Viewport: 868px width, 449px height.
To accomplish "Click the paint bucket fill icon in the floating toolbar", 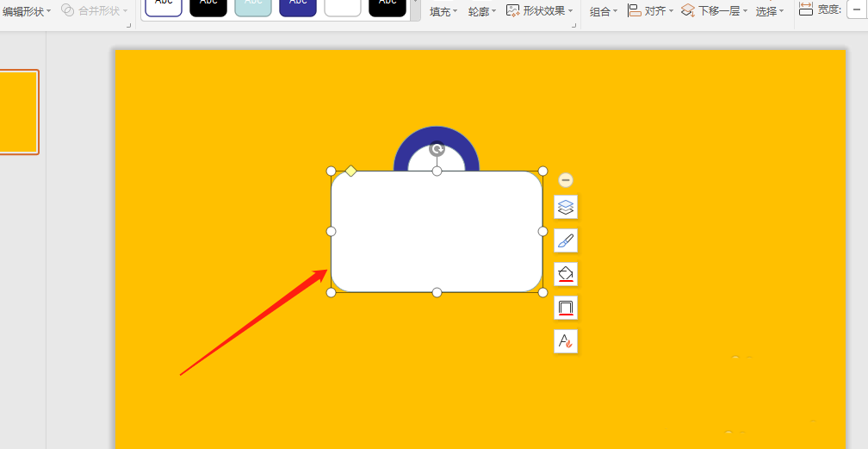I will click(566, 274).
